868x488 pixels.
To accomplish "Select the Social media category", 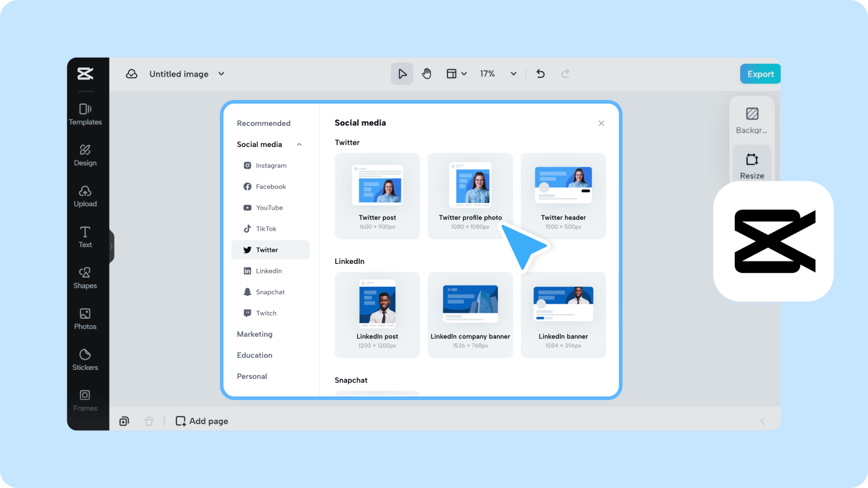I will pos(259,145).
